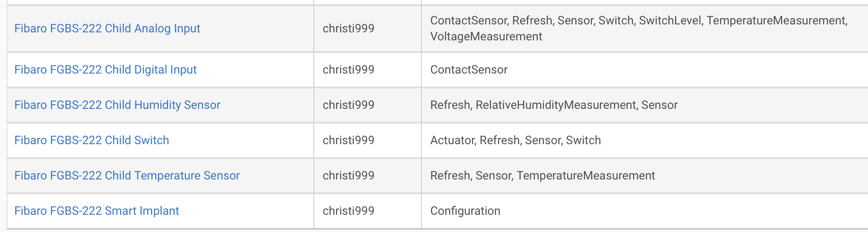Click the Configuration capability for Smart Implant
The height and width of the screenshot is (232, 868).
(465, 211)
